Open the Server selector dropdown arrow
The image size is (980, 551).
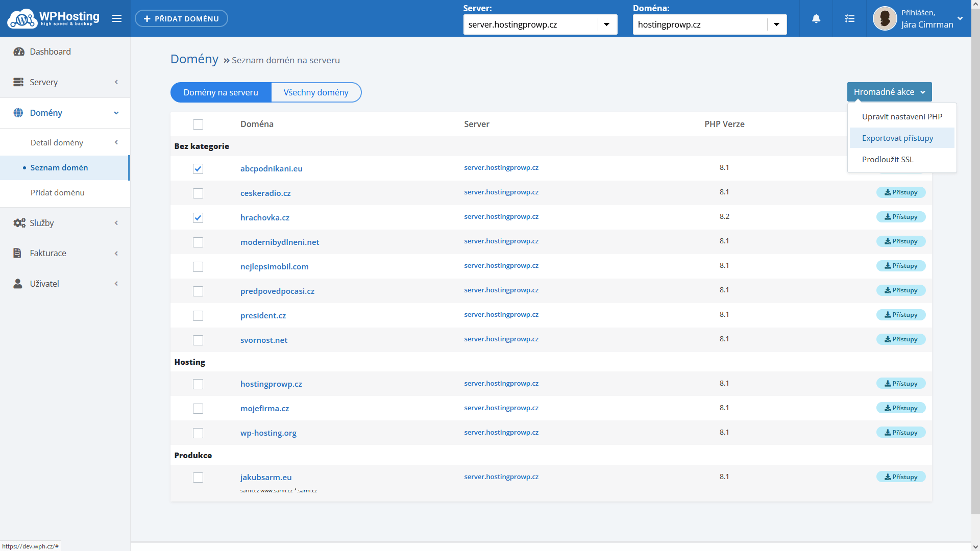coord(607,24)
